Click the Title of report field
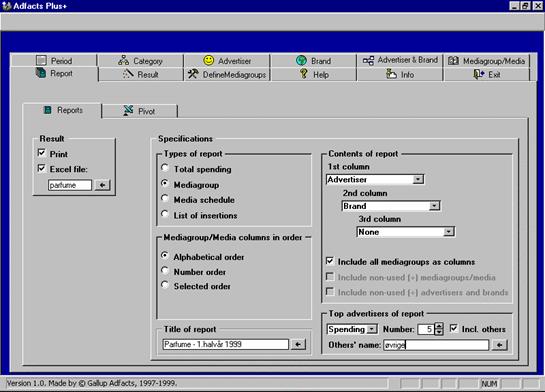Image resolution: width=545 pixels, height=392 pixels. 225,344
